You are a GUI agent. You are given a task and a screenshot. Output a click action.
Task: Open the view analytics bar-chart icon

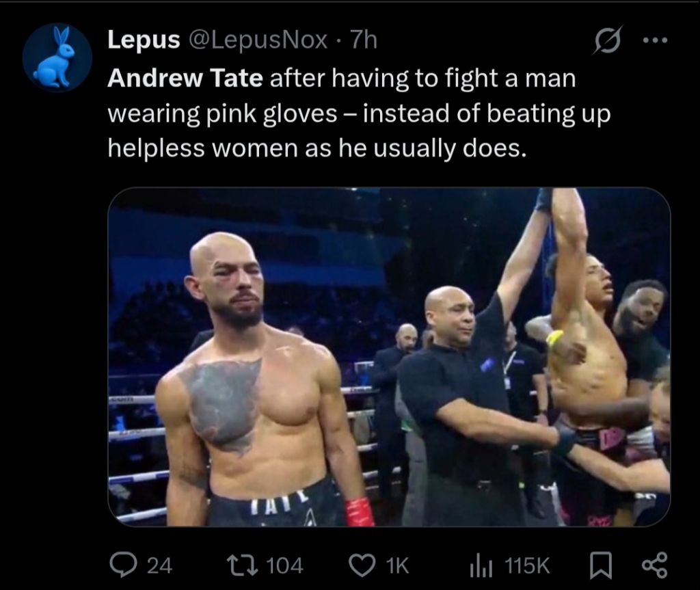(x=481, y=566)
